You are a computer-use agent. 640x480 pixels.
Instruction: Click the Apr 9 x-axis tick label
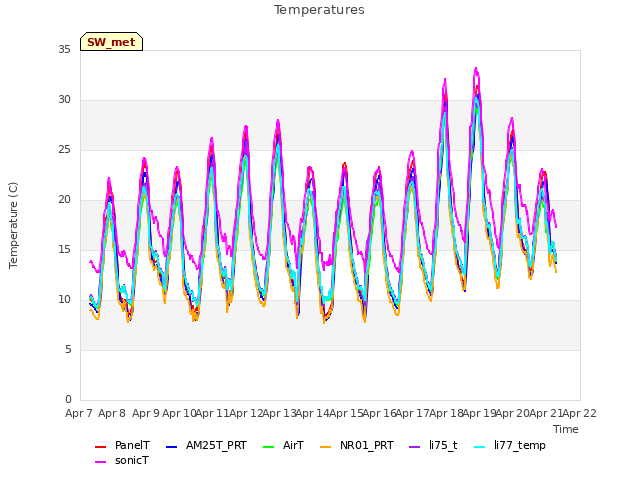pos(145,413)
